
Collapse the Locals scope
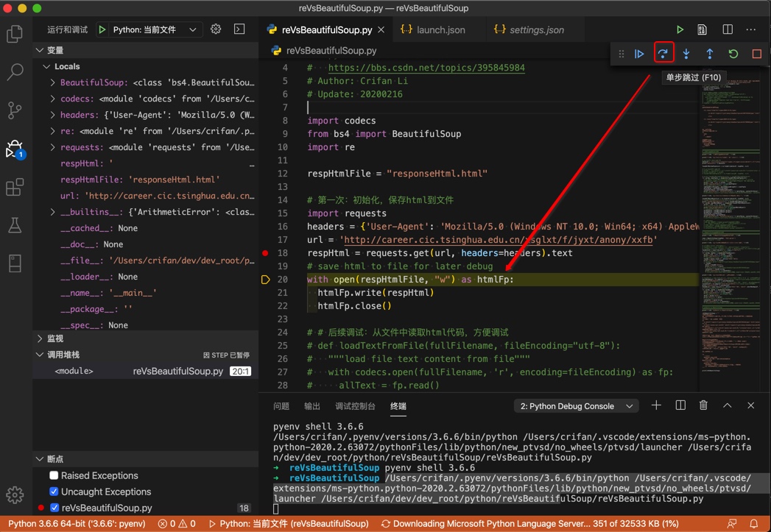coord(46,66)
